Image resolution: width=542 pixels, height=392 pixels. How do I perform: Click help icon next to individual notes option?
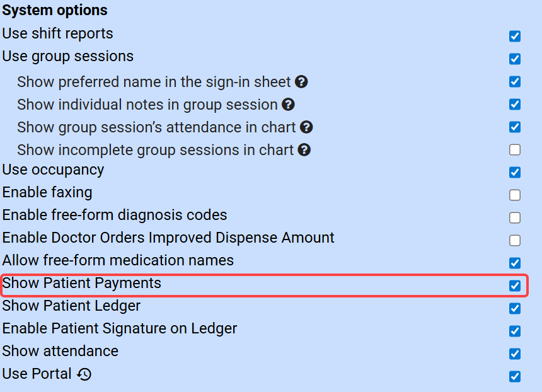[x=288, y=105]
